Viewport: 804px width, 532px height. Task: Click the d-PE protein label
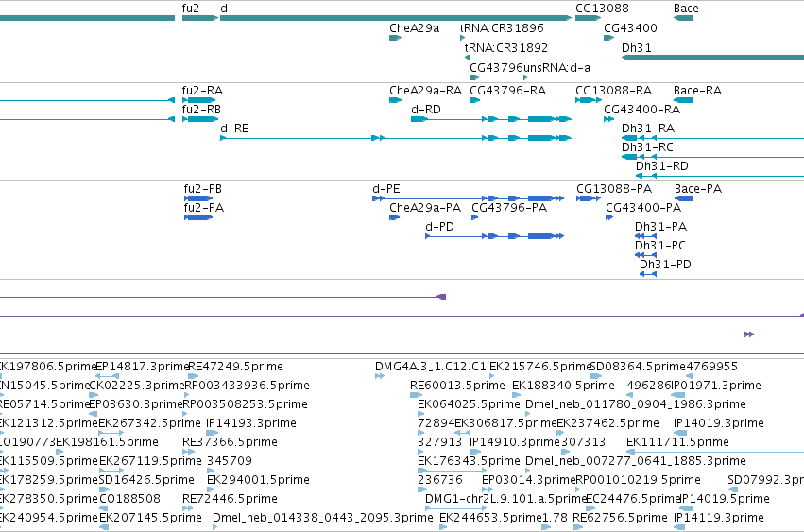[386, 189]
